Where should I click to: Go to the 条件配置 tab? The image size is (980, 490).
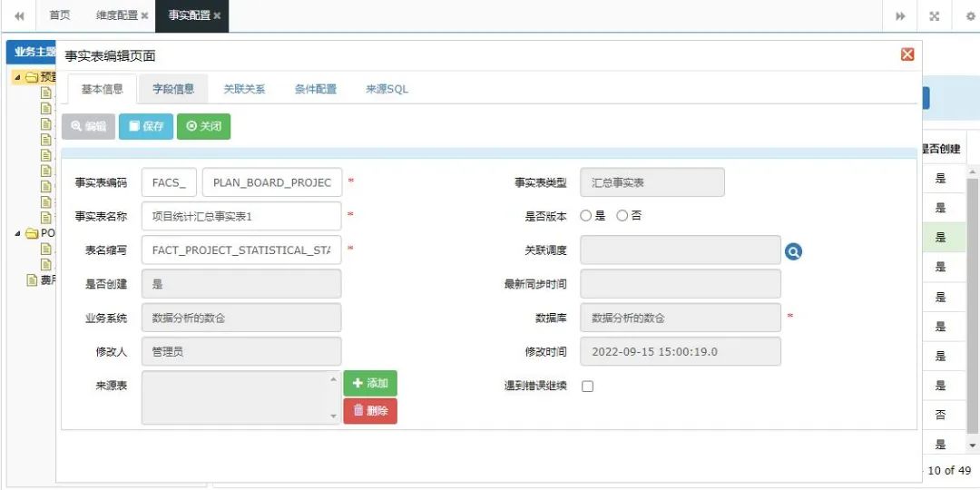pyautogui.click(x=316, y=89)
